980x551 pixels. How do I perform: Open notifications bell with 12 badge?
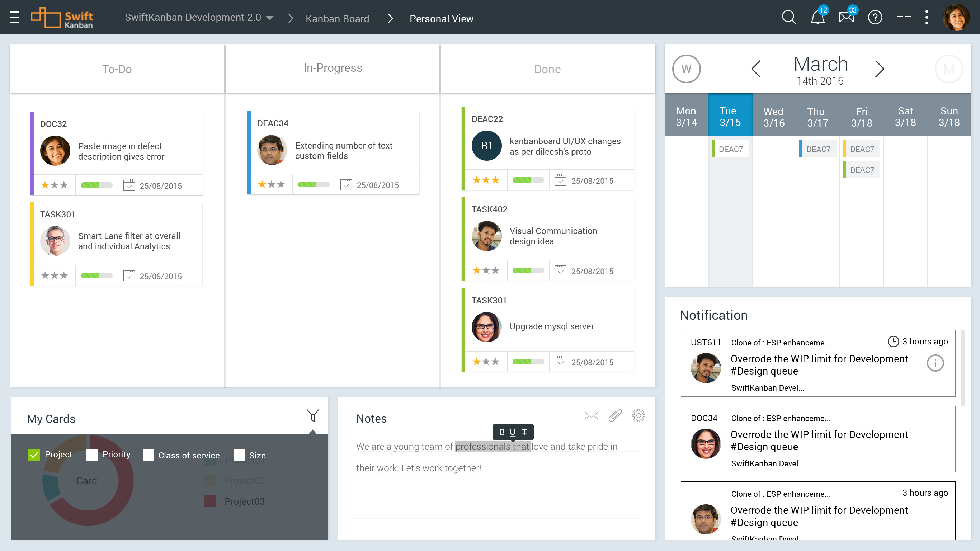[817, 18]
